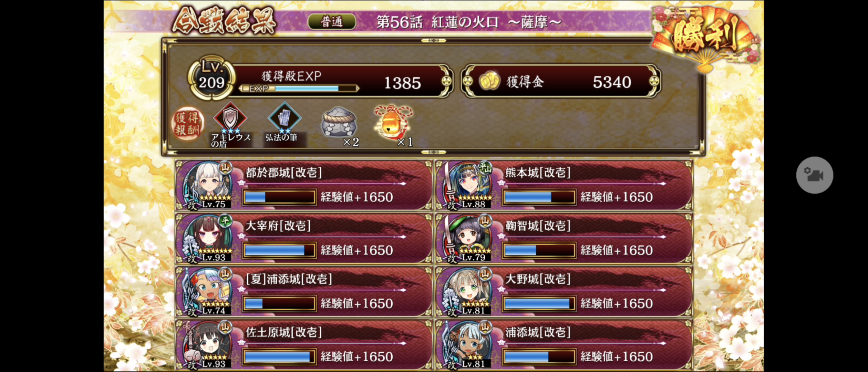
Task: Select the 熊本城[改壱] character portrait
Action: [468, 185]
